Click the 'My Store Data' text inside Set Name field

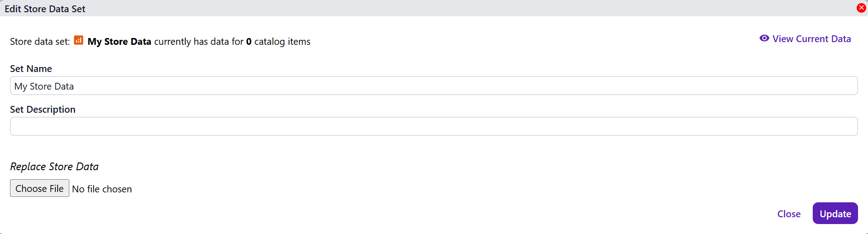(44, 86)
